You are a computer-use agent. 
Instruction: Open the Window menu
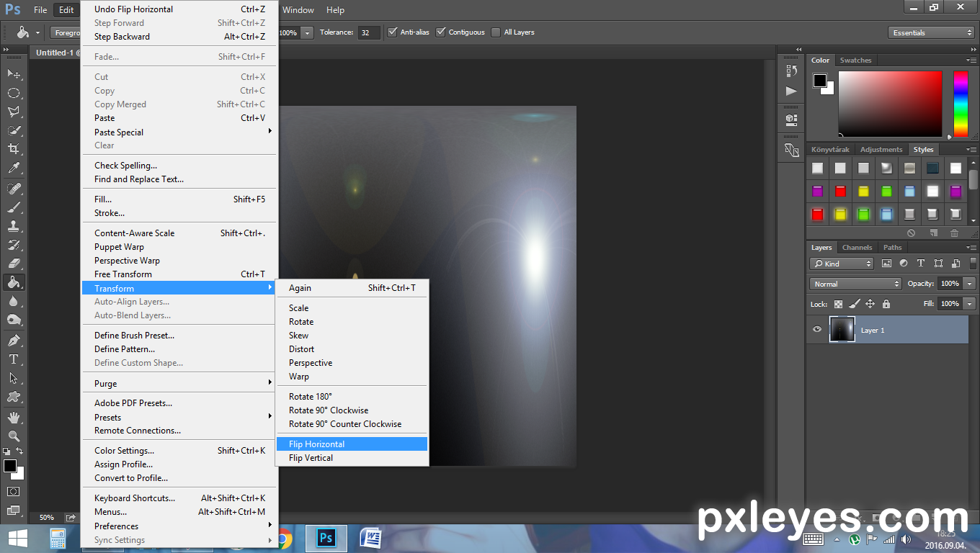point(298,10)
